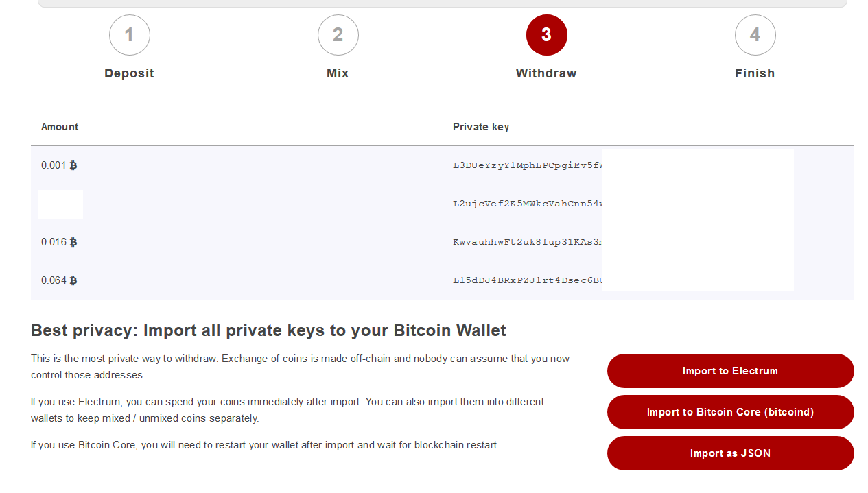Select the private key starting with KwvauhhwFt
The width and height of the screenshot is (868, 493).
(x=527, y=242)
